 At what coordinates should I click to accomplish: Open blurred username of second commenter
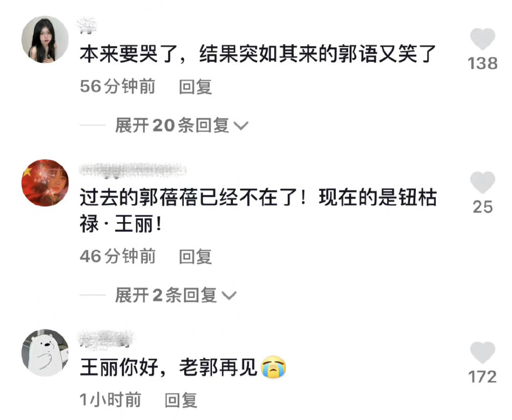(x=133, y=170)
